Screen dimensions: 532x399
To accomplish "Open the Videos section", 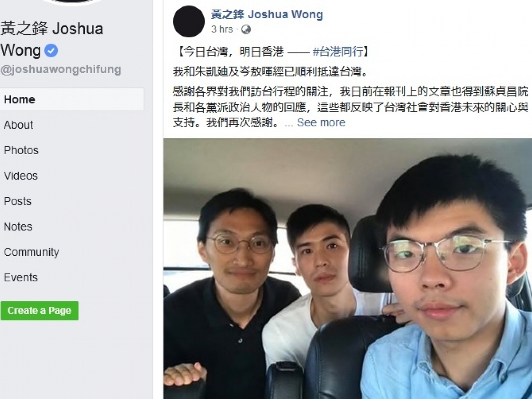I will point(21,175).
